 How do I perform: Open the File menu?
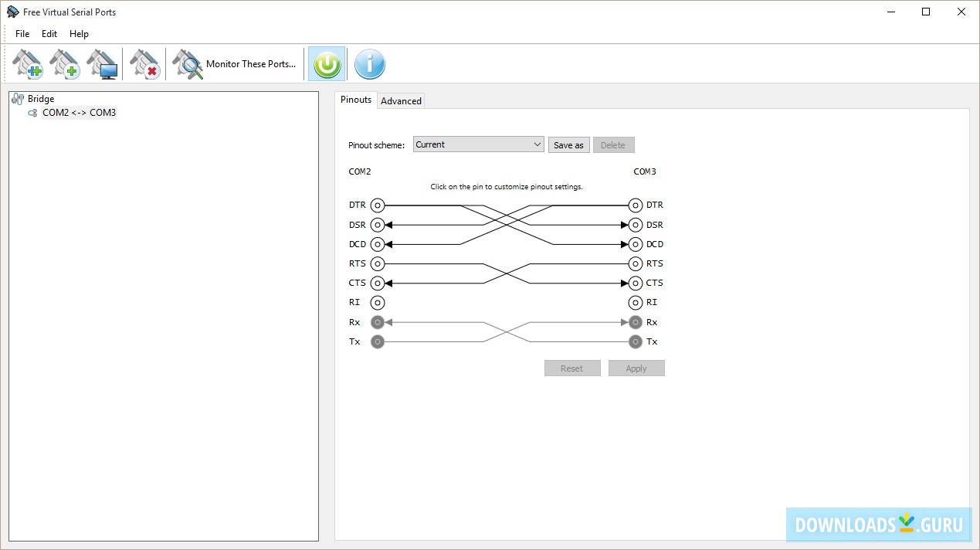22,34
